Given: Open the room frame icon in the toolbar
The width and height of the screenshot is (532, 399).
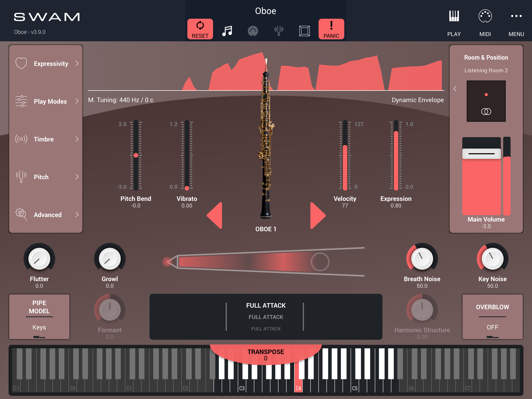Looking at the screenshot, I should tap(304, 31).
